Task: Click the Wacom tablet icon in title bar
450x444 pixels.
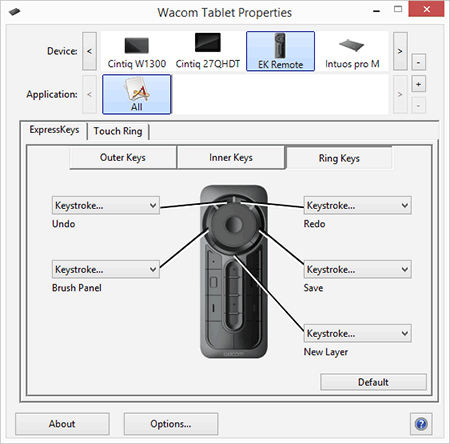Action: tap(14, 12)
